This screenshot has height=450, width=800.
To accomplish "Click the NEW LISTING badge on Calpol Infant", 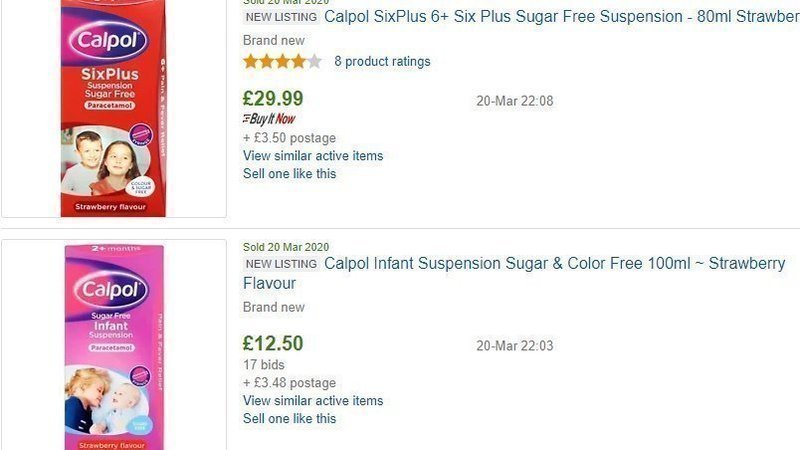I will point(281,264).
